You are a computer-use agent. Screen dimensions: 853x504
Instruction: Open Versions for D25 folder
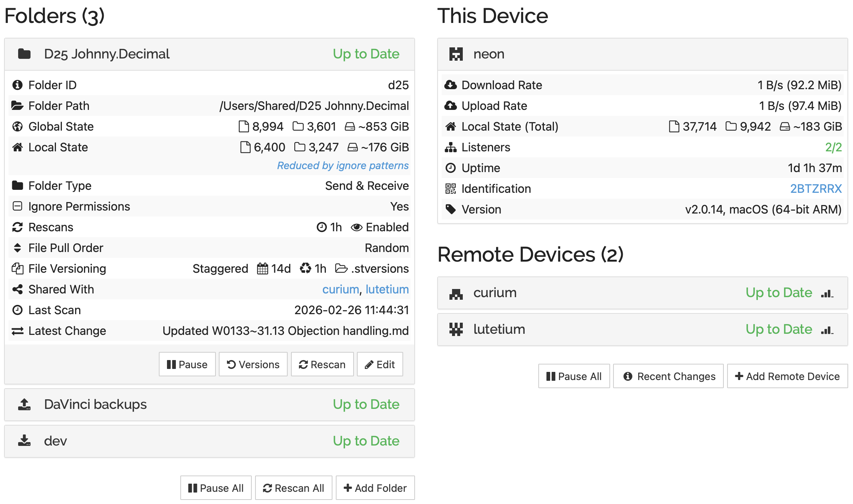[x=253, y=364]
